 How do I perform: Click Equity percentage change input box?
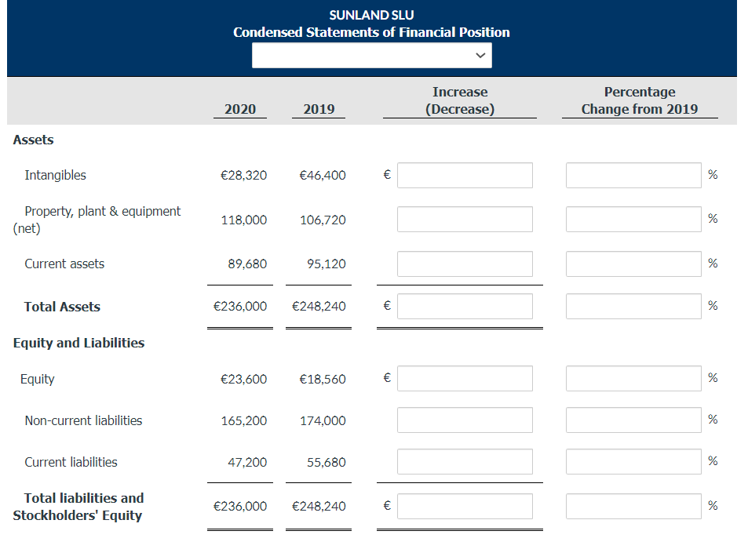click(633, 378)
